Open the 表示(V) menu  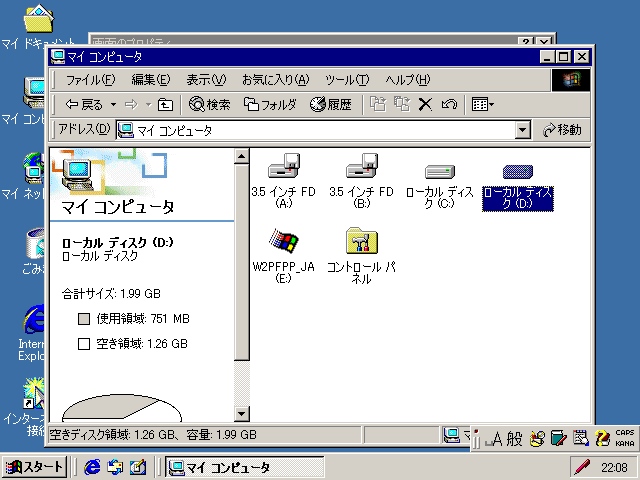[206, 80]
